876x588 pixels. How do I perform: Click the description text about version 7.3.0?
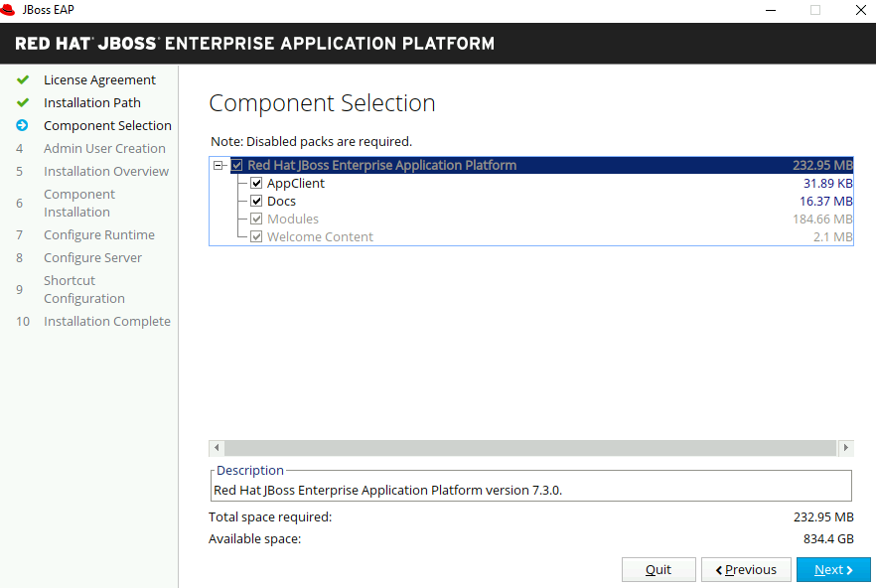[x=387, y=491]
